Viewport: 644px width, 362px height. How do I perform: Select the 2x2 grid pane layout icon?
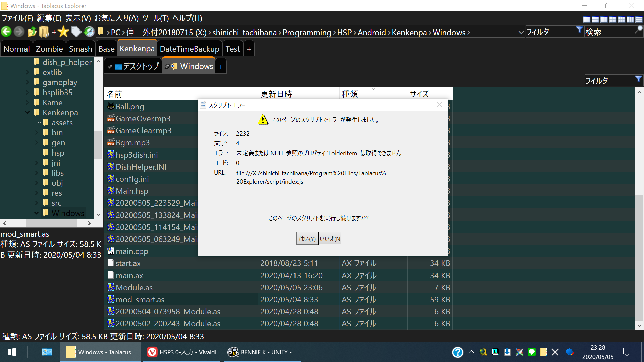pos(613,19)
